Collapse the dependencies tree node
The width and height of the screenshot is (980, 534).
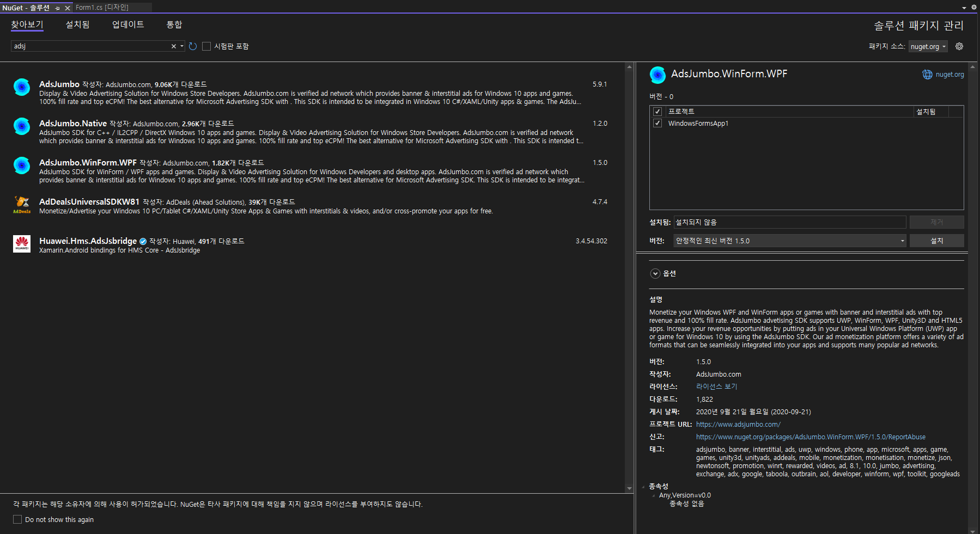point(643,487)
